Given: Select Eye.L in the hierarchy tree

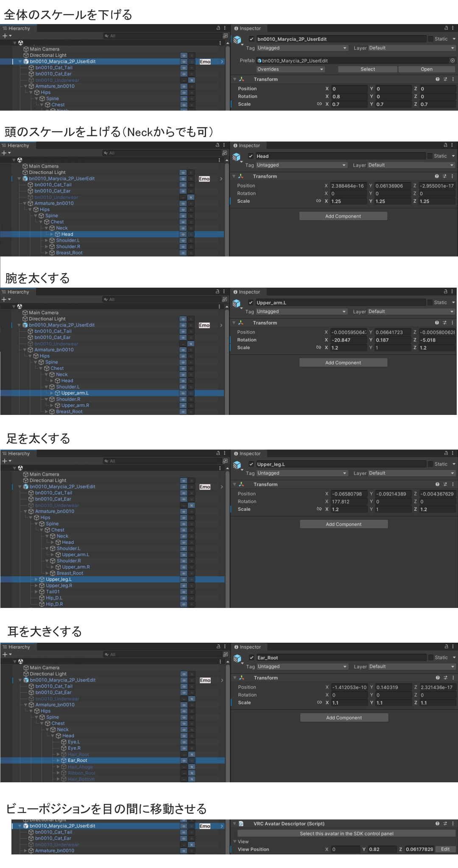Looking at the screenshot, I should 73,742.
